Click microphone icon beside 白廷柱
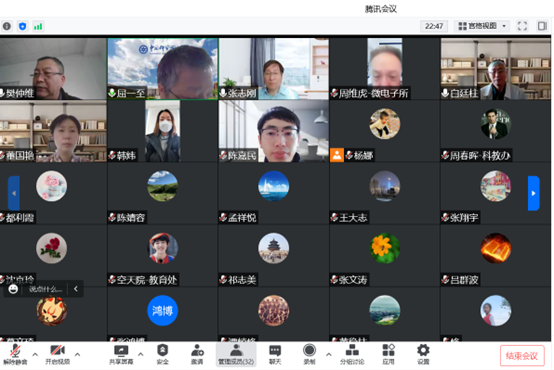This screenshot has height=370, width=554. (445, 93)
